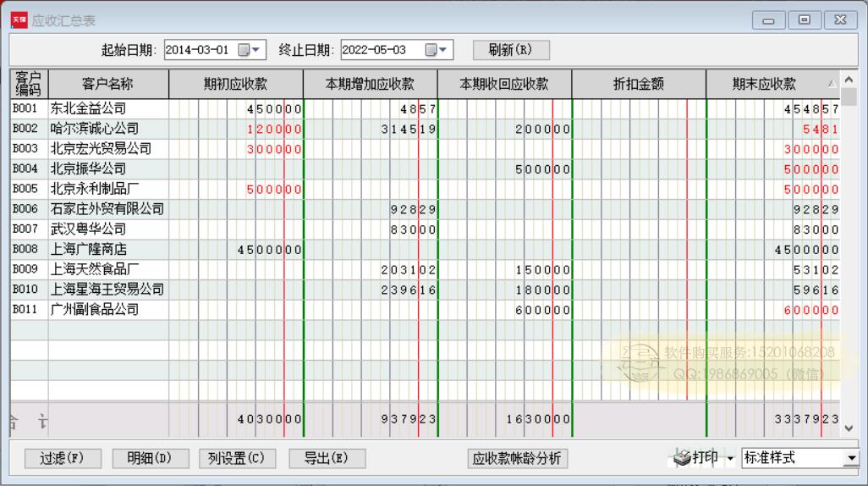Screen dimensions: 868x486
Task: Open the 标准样式 style dropdown
Action: click(x=850, y=459)
